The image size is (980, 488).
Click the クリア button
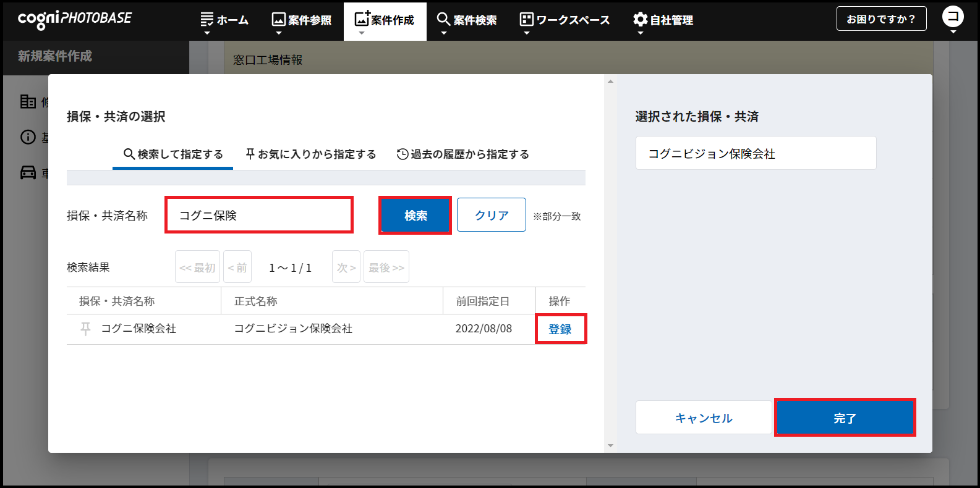tap(492, 215)
